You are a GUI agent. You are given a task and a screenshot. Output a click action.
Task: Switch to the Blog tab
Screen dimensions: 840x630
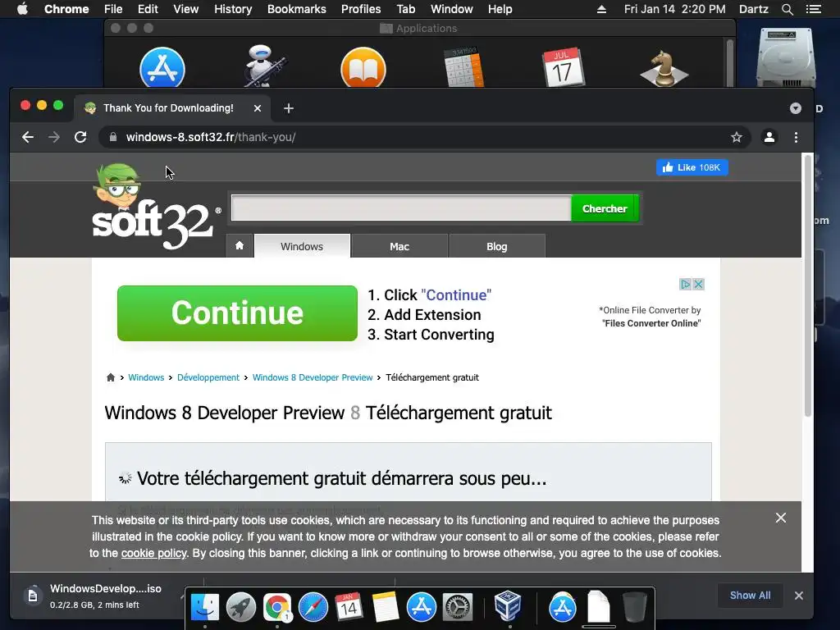point(497,246)
